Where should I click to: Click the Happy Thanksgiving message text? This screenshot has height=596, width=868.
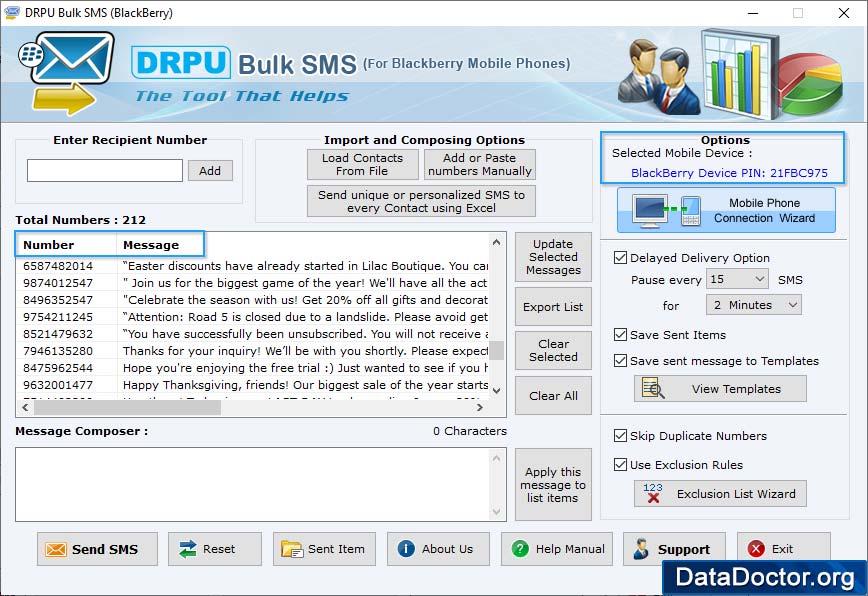[305, 385]
